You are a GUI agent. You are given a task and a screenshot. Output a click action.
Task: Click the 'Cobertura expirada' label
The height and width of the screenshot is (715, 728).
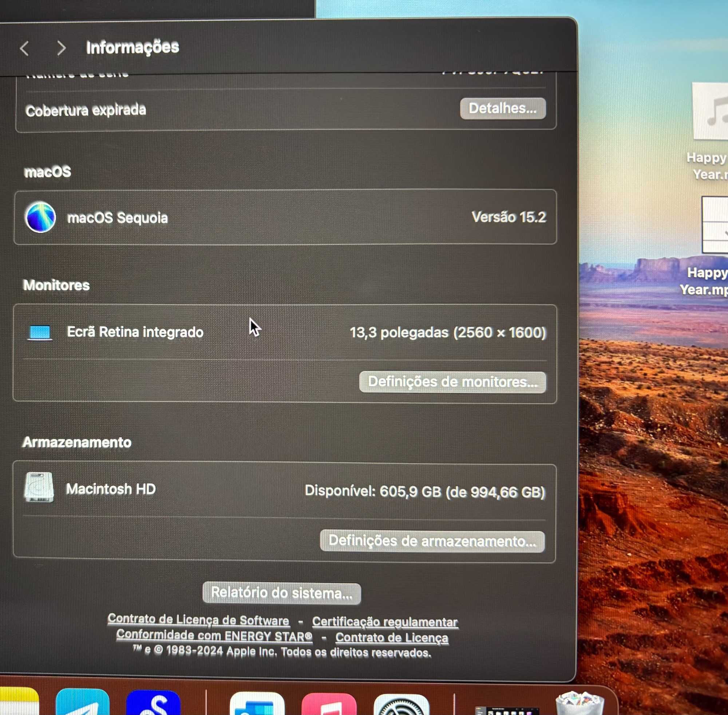tap(86, 110)
